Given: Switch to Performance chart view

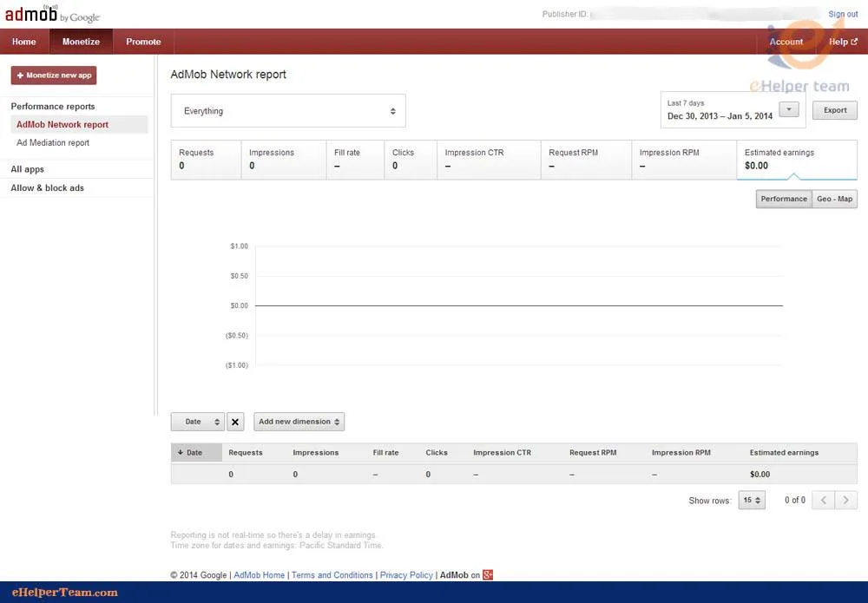Looking at the screenshot, I should (784, 199).
